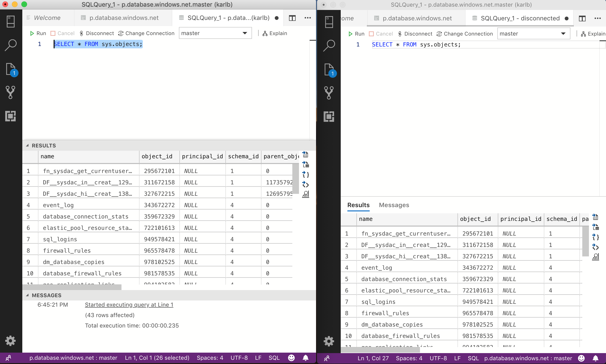Image resolution: width=606 pixels, height=364 pixels.
Task: Select Results tab in right window
Action: tap(358, 205)
